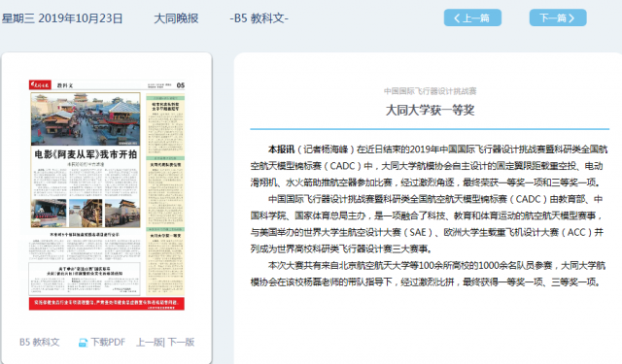Open the next page via 下一版

click(181, 342)
